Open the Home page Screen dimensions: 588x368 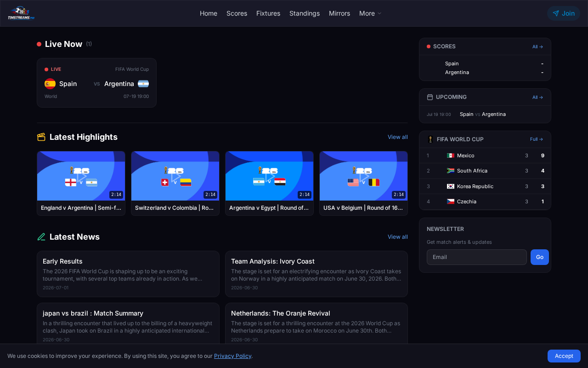coord(209,13)
